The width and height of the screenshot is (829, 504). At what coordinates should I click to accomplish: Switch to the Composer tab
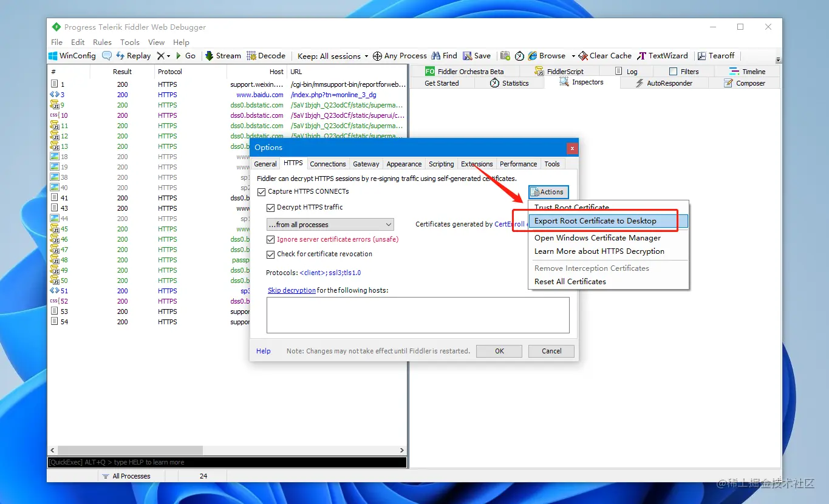coord(745,83)
